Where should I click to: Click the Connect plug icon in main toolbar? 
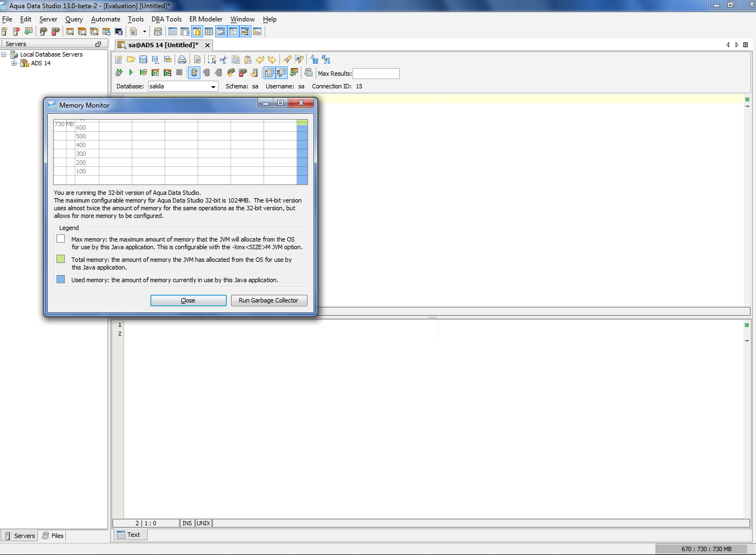pyautogui.click(x=43, y=31)
